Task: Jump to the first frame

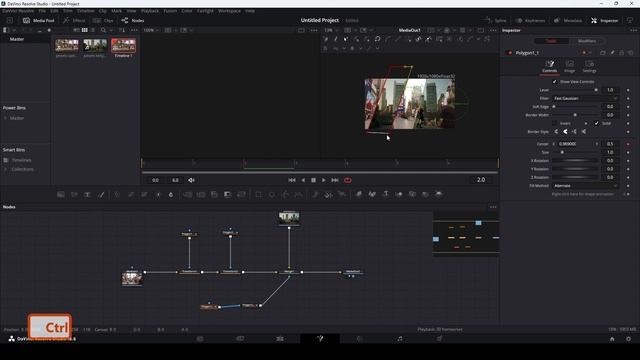Action: (292, 180)
